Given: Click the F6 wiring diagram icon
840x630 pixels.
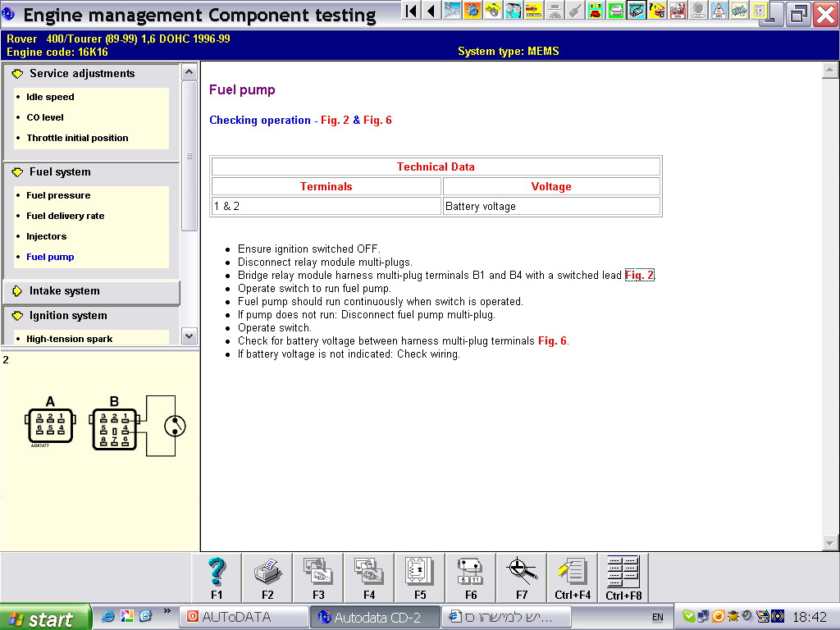Looking at the screenshot, I should pyautogui.click(x=471, y=572).
